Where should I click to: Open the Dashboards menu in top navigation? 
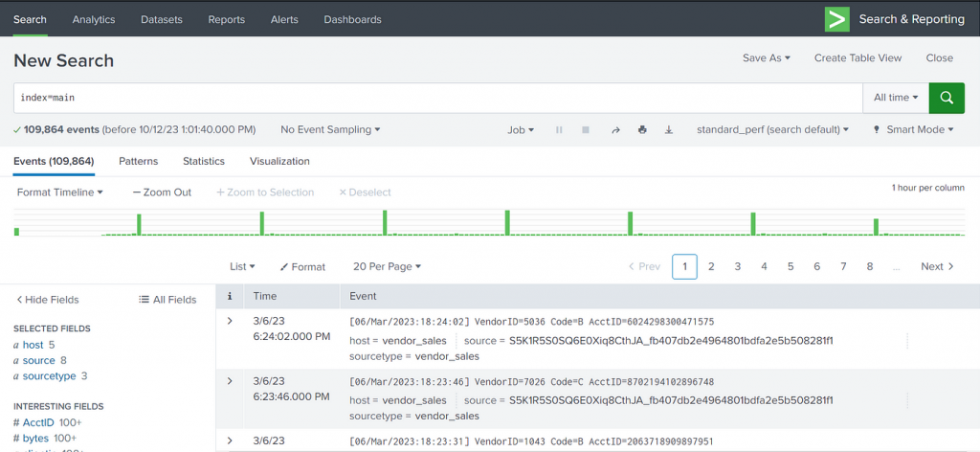pos(352,19)
